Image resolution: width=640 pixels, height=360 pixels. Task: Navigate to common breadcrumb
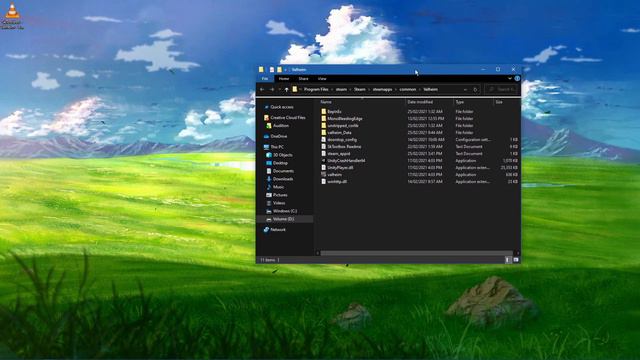(x=407, y=89)
